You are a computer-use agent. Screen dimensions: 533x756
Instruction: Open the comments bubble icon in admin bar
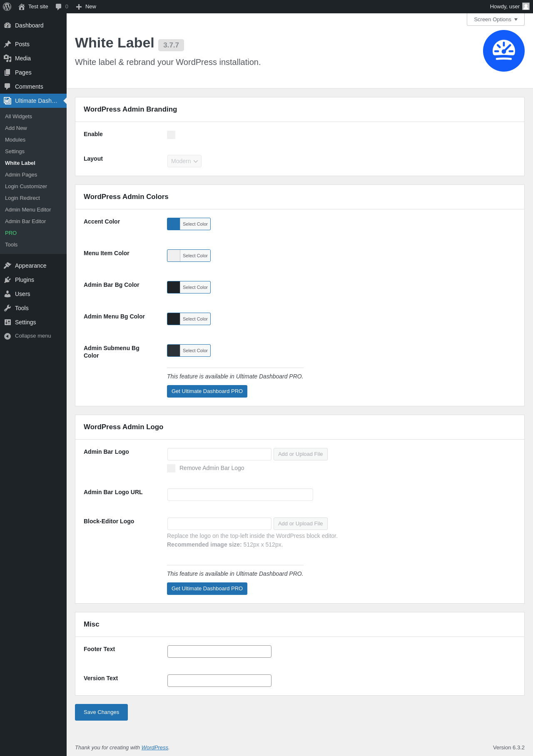click(58, 7)
